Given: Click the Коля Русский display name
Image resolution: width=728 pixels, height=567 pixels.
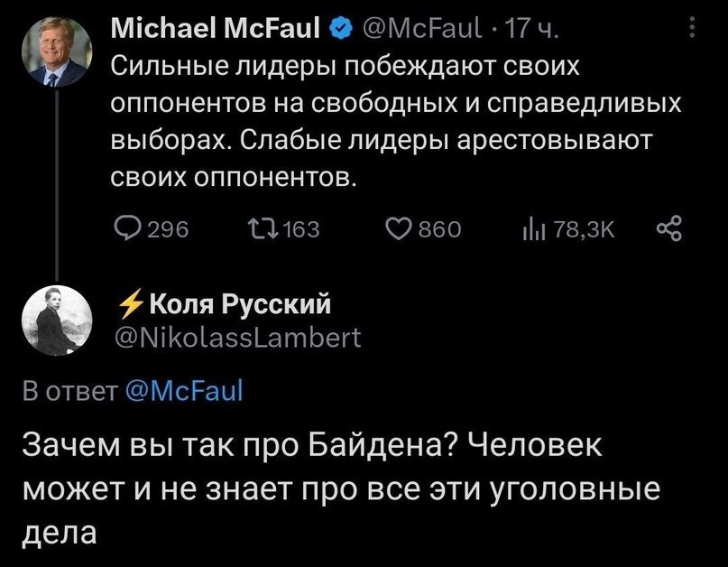Looking at the screenshot, I should [x=241, y=304].
